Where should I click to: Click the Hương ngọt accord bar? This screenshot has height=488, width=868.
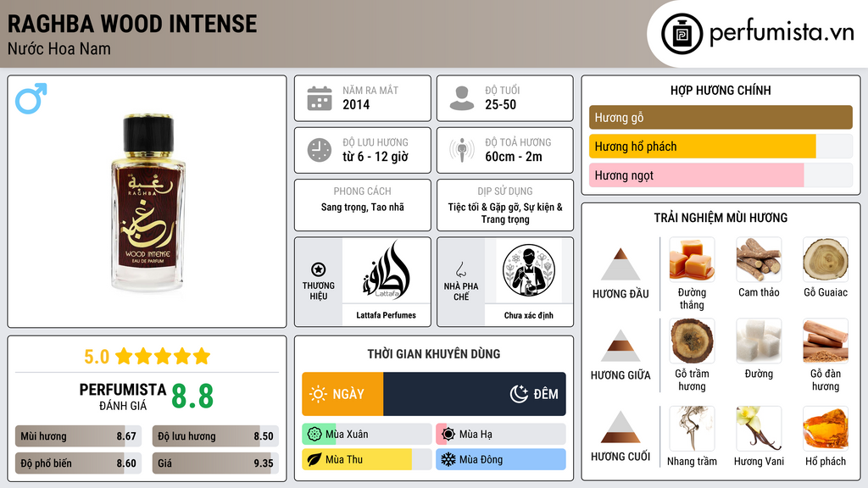pos(721,175)
